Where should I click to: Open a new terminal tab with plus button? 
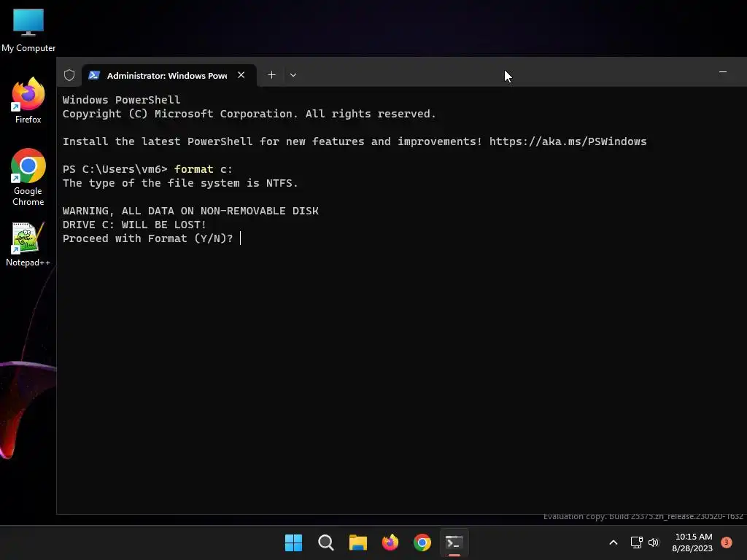[271, 75]
